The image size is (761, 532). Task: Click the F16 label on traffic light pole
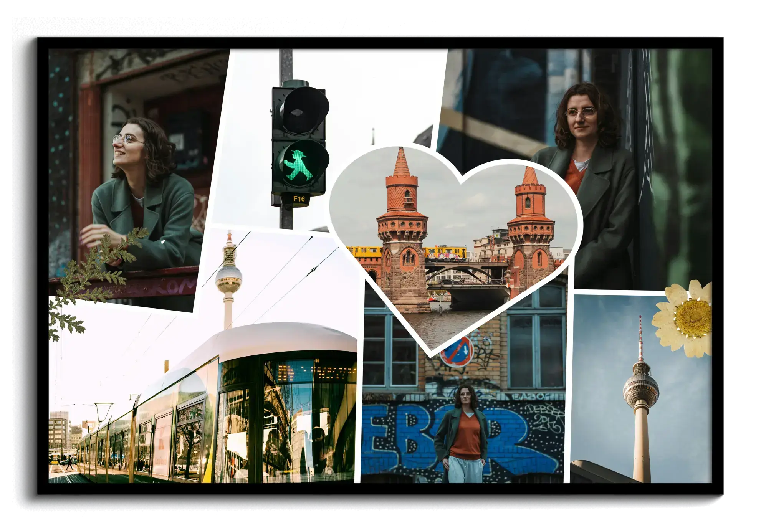click(299, 199)
